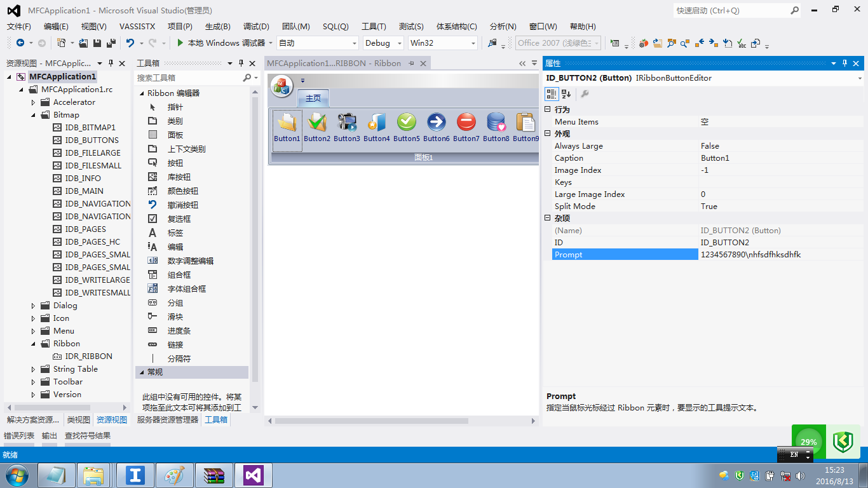
Task: Collapse the 行为 property category
Action: [x=548, y=109]
